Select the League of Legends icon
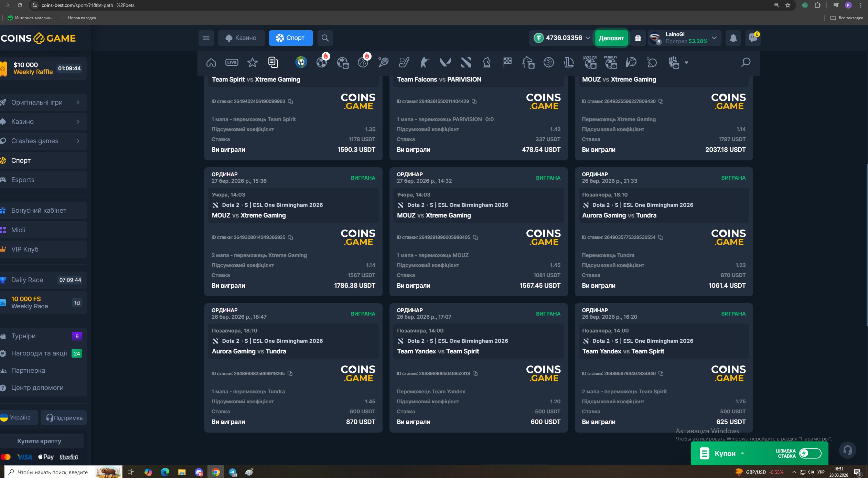Image resolution: width=868 pixels, height=478 pixels. pyautogui.click(x=569, y=62)
